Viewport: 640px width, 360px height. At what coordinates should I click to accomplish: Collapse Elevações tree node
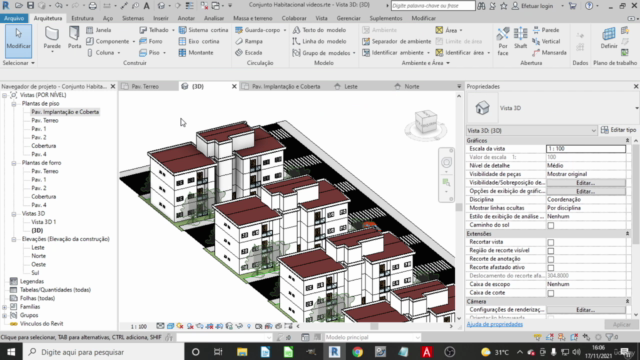pos(13,239)
